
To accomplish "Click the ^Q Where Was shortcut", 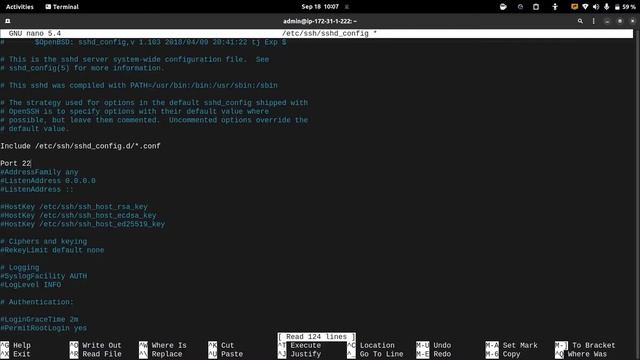I will [581, 354].
